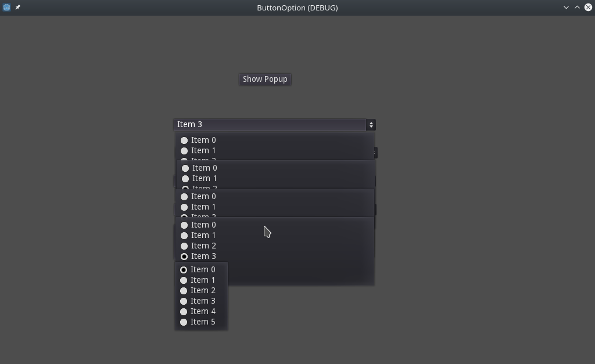595x364 pixels.
Task: Collapse the window using the chevron-up titlebar control
Action: [x=576, y=8]
